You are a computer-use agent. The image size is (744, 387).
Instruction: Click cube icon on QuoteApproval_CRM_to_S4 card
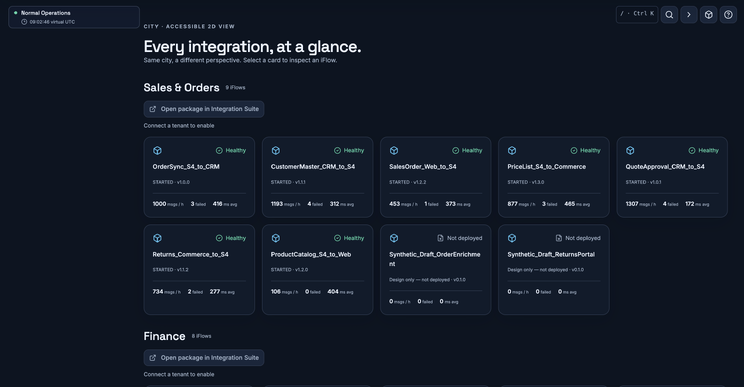pos(630,150)
